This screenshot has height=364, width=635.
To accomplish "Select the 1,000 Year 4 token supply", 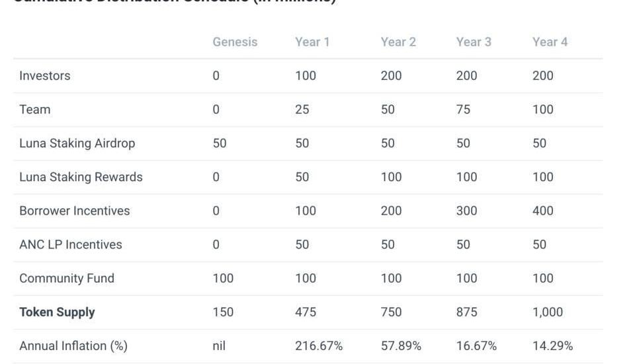I will click(548, 312).
